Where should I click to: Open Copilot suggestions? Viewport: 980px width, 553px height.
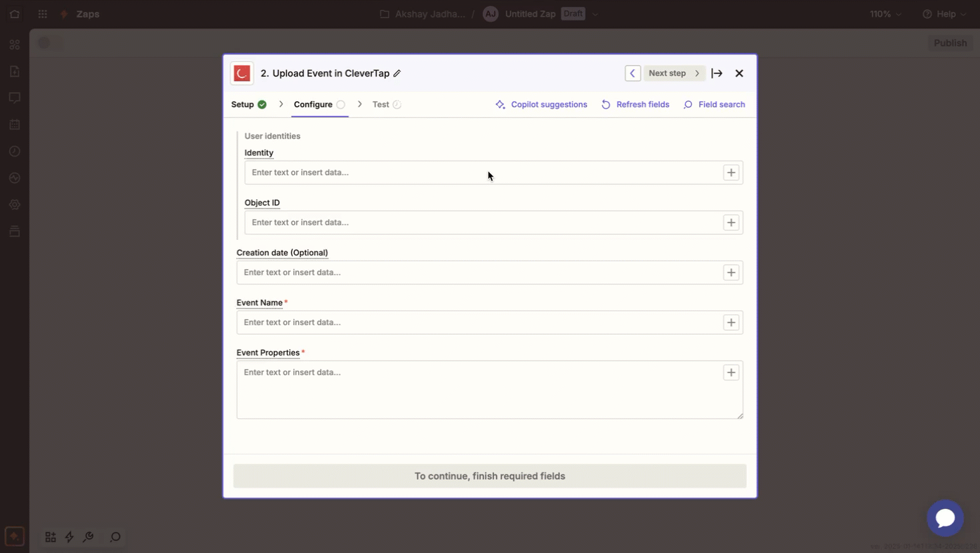point(541,105)
